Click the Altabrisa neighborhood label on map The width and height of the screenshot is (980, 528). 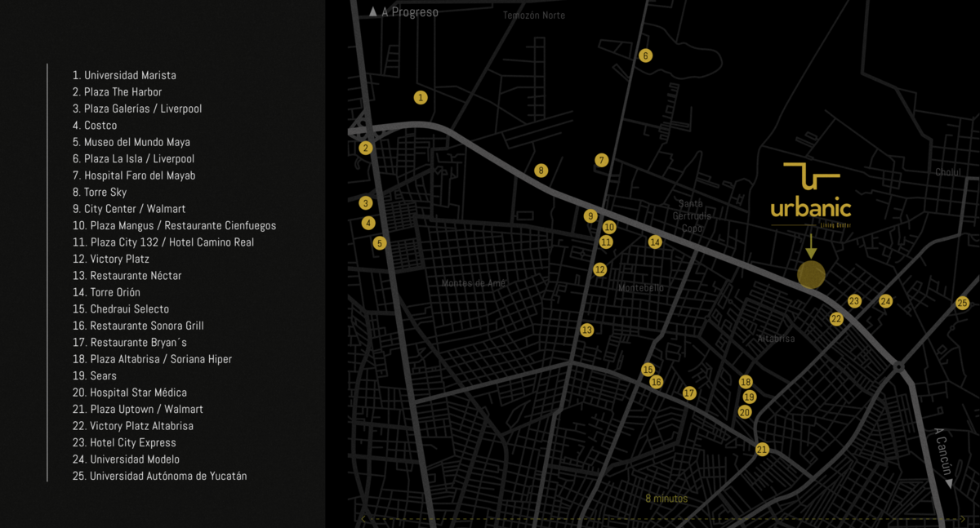coord(776,339)
